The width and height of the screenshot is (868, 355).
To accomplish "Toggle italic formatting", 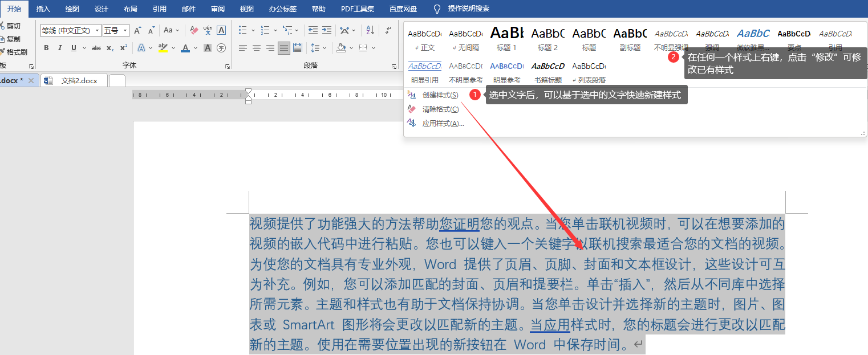I will (60, 48).
